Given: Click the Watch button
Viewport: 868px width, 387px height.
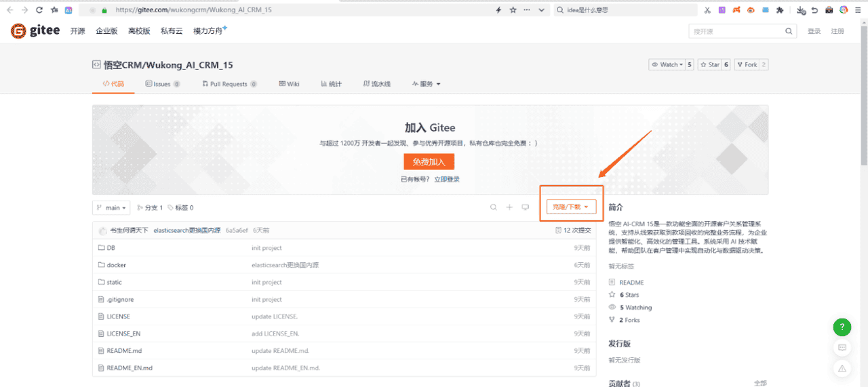Looking at the screenshot, I should 667,64.
